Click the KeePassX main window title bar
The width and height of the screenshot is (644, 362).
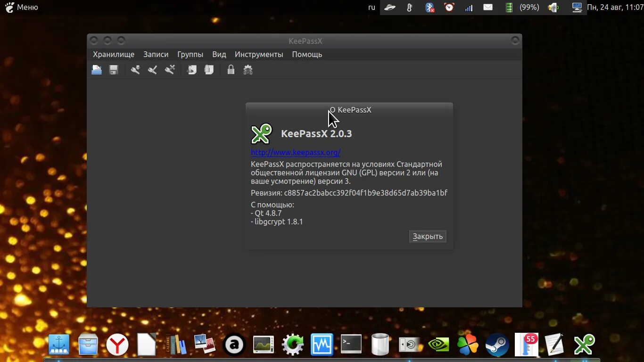tap(305, 41)
